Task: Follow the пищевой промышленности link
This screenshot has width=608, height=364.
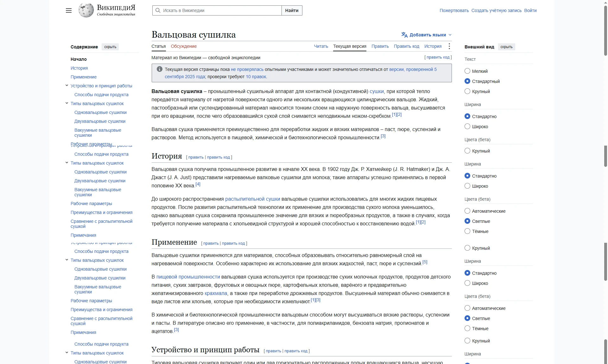Action: pos(188,277)
